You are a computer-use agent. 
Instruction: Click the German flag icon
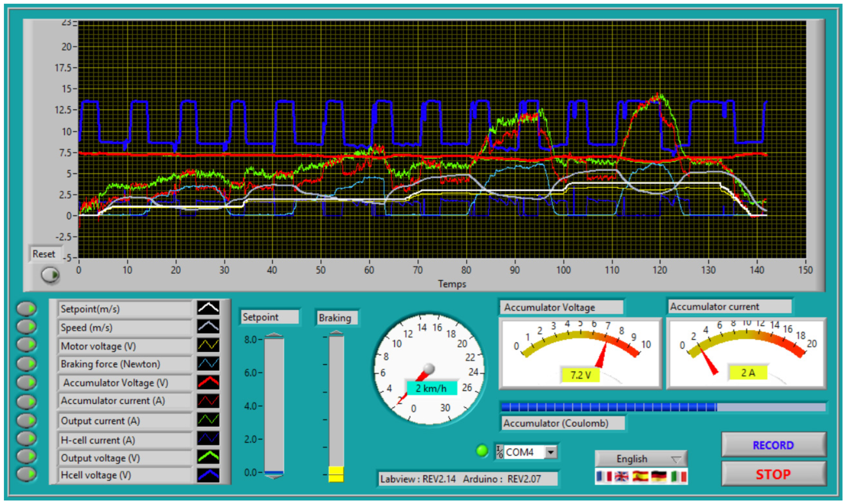[659, 477]
